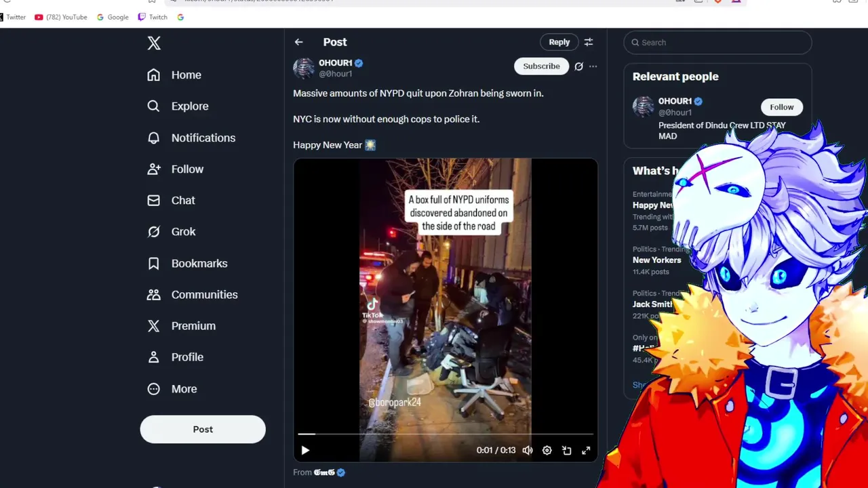This screenshot has width=868, height=488.
Task: Click the Follow person-plus icon
Action: coord(154,169)
